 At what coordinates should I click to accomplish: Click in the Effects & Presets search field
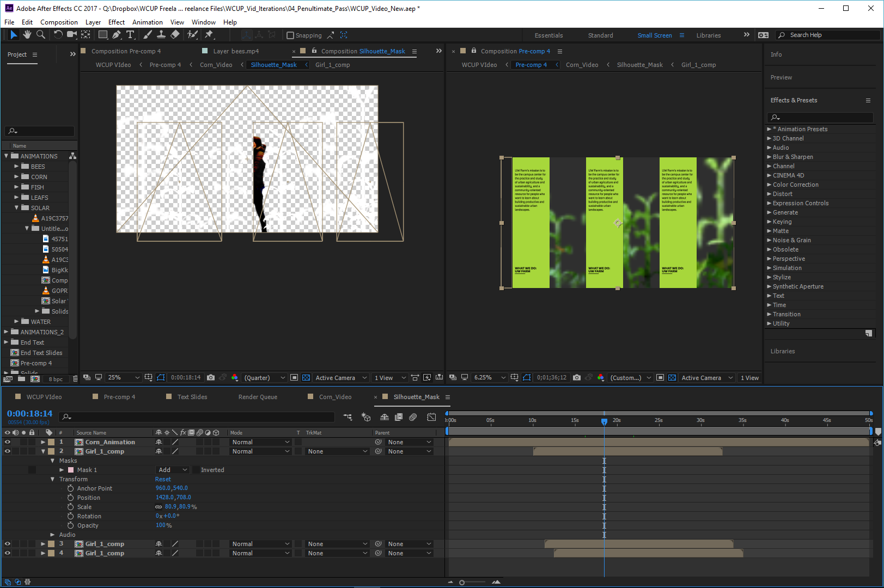(820, 118)
